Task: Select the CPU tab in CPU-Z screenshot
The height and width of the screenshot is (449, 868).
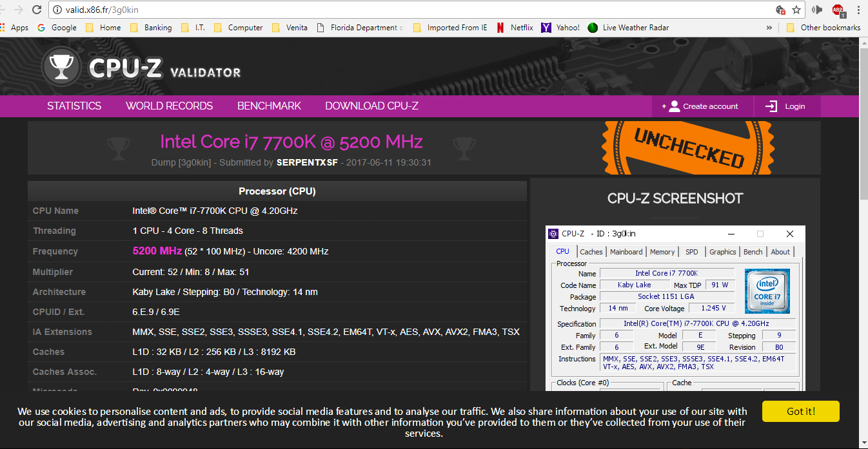Action: click(x=563, y=251)
